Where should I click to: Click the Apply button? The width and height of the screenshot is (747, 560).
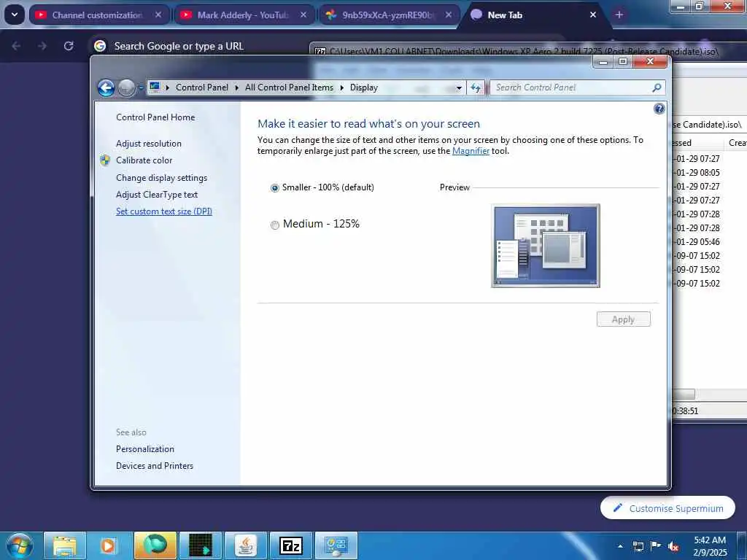click(623, 319)
